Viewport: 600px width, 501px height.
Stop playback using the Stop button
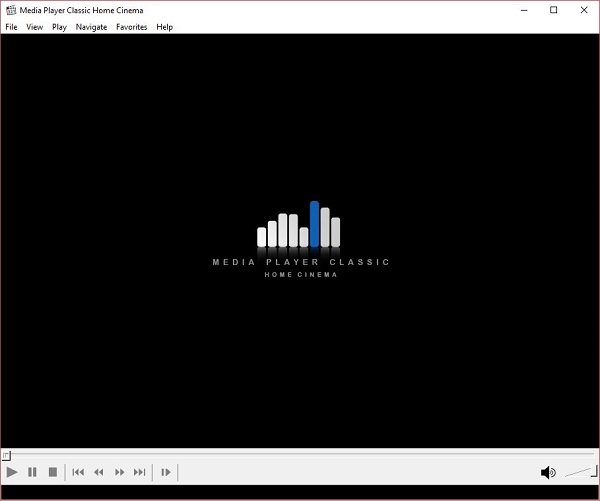(x=53, y=472)
